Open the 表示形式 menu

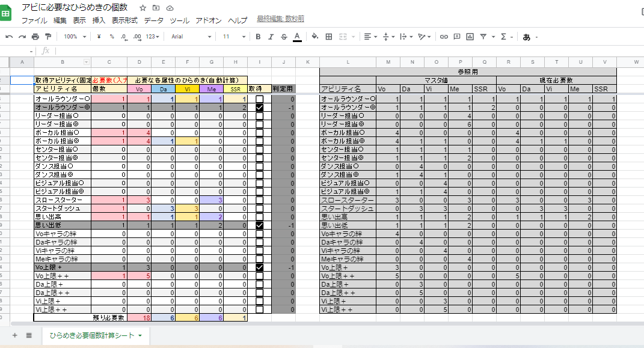click(124, 20)
